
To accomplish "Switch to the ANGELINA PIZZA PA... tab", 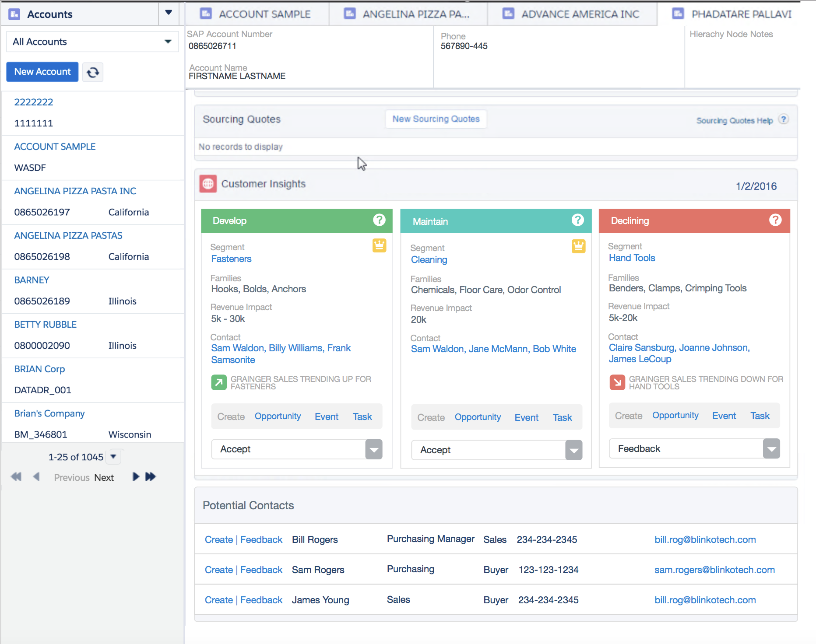I will 408,14.
